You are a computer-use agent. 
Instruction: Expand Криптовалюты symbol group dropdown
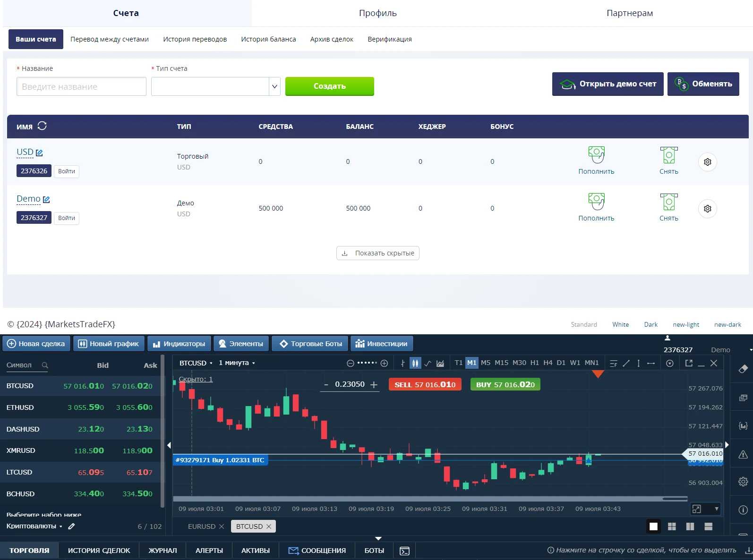[x=34, y=526]
